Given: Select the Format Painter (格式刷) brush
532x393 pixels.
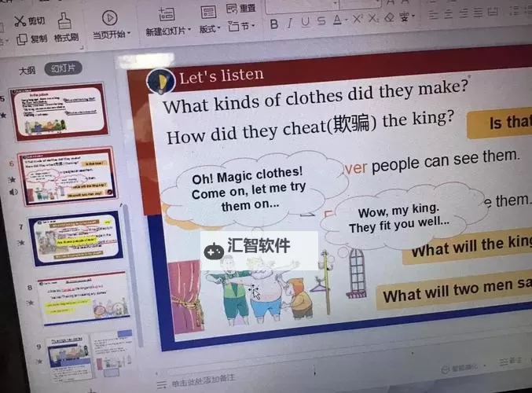Looking at the screenshot, I should pos(65,28).
